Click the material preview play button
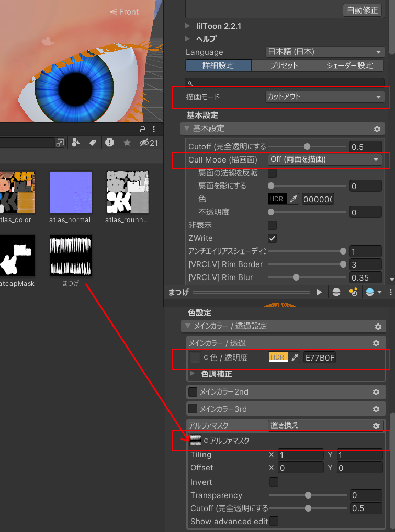This screenshot has width=395, height=532. pyautogui.click(x=319, y=293)
